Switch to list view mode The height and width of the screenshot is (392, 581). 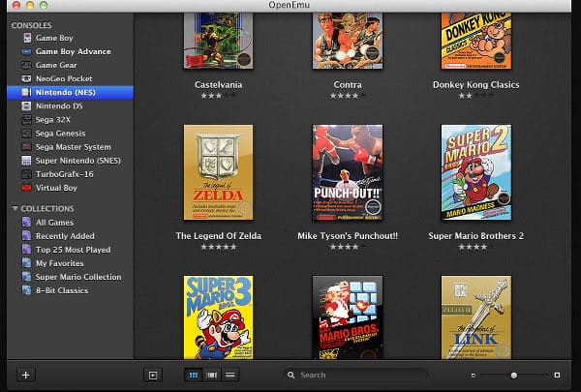pyautogui.click(x=230, y=376)
